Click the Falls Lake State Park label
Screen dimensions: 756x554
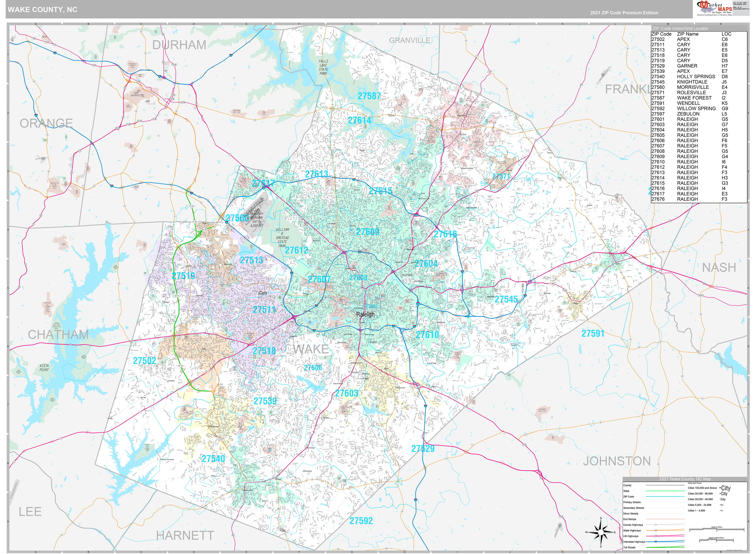pos(323,67)
